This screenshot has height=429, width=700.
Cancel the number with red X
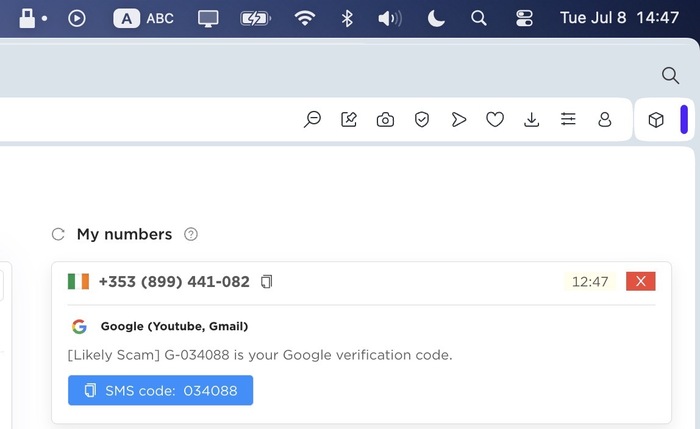tap(640, 281)
